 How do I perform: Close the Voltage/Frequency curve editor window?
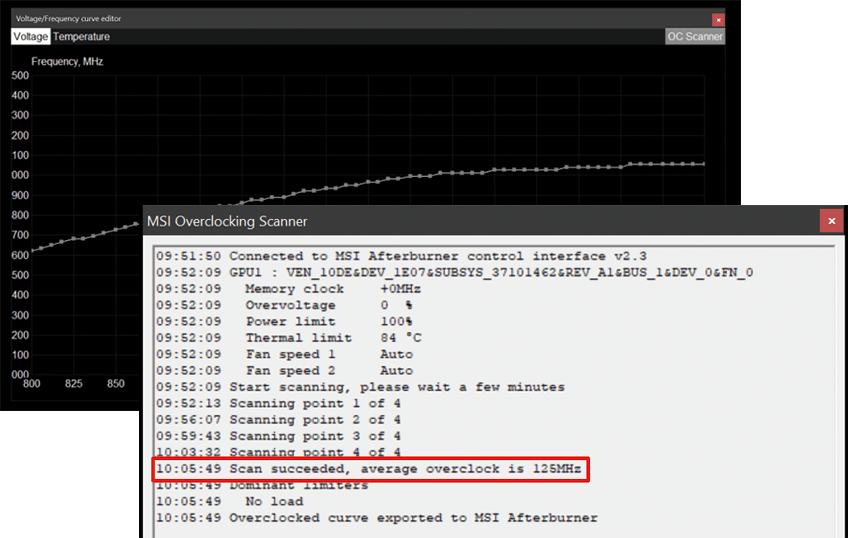point(717,19)
